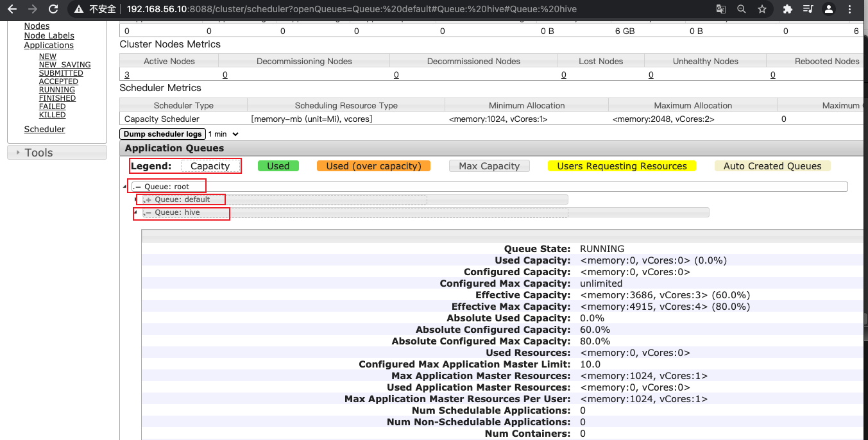Viewport: 868px width, 440px height.
Task: Collapse the Queue: root triangle
Action: click(x=125, y=187)
